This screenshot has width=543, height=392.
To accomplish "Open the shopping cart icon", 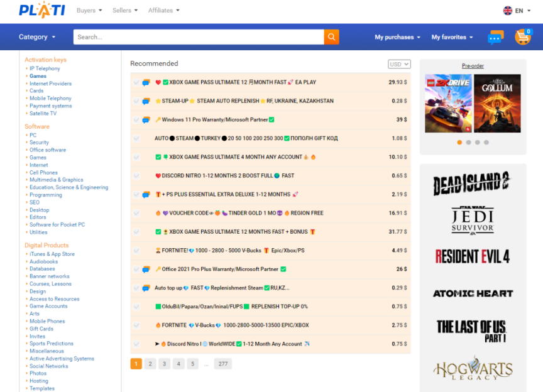I will coord(522,37).
